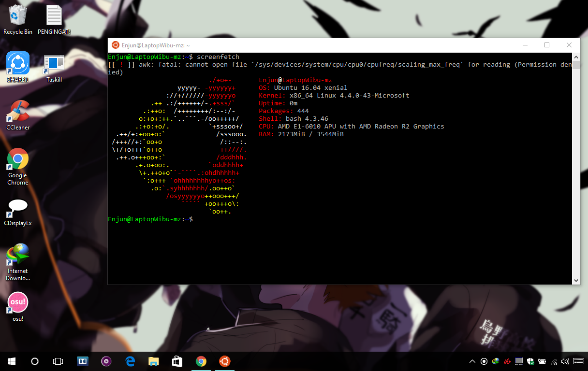Open the Dolby app on the taskbar

[x=83, y=361]
